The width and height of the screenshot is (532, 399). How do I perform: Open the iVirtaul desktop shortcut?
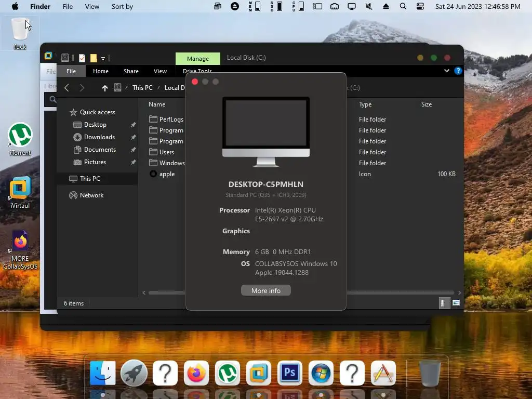click(x=20, y=192)
